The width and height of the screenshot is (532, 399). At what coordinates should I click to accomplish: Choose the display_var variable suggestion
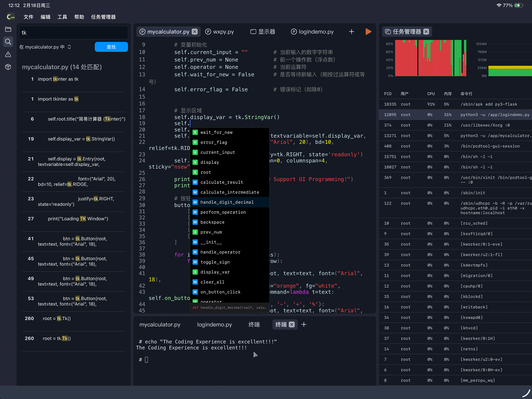[230, 272]
